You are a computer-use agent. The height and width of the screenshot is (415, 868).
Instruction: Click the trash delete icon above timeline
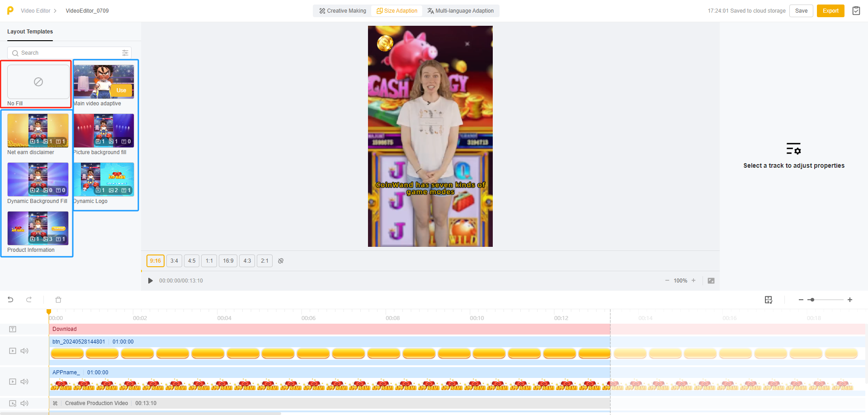pos(58,300)
